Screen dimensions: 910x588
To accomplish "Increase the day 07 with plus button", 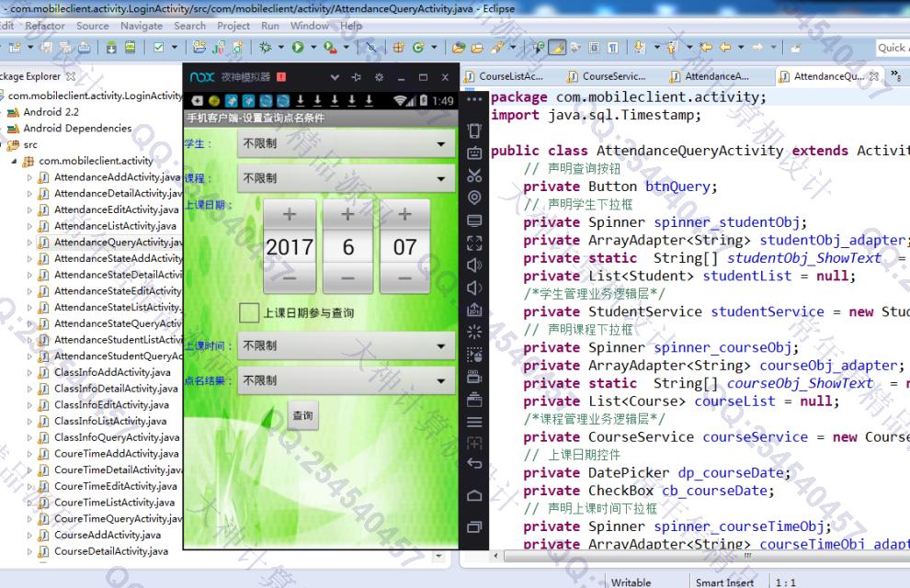I will pos(405,215).
